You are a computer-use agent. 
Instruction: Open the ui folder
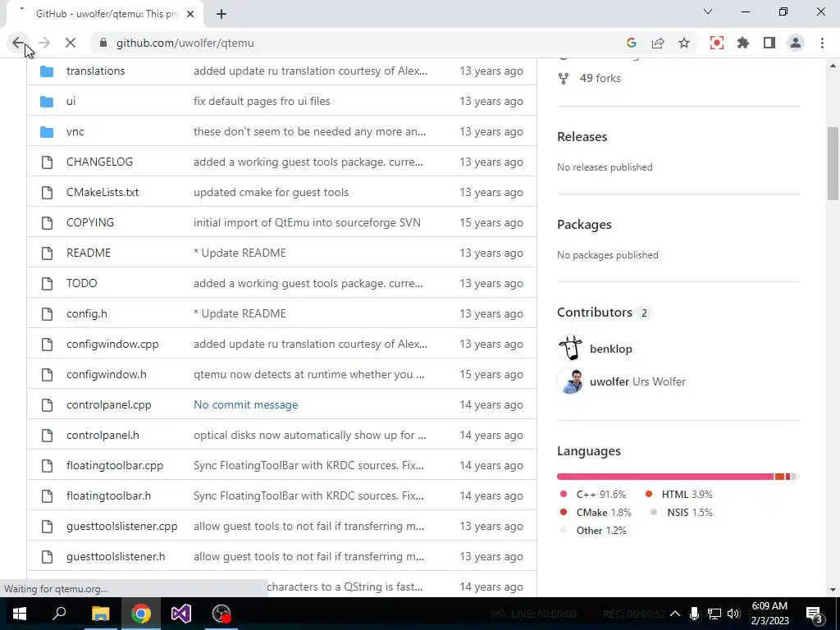tap(71, 101)
